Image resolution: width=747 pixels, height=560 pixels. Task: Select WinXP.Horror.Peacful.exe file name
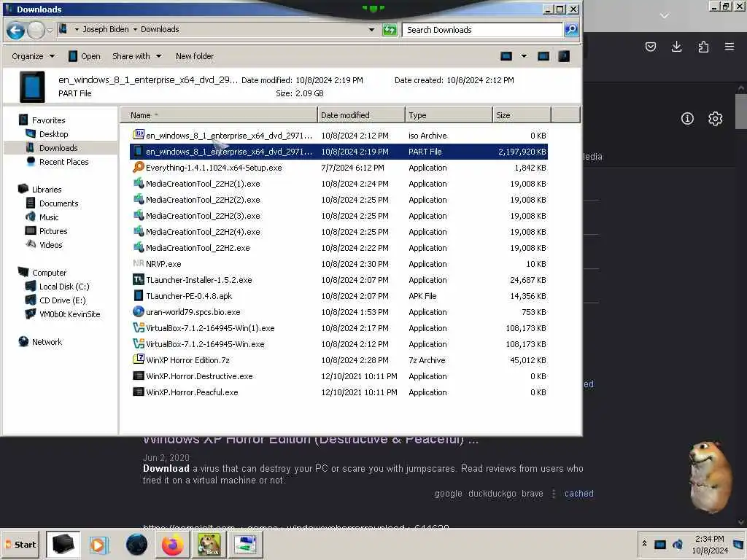(192, 392)
